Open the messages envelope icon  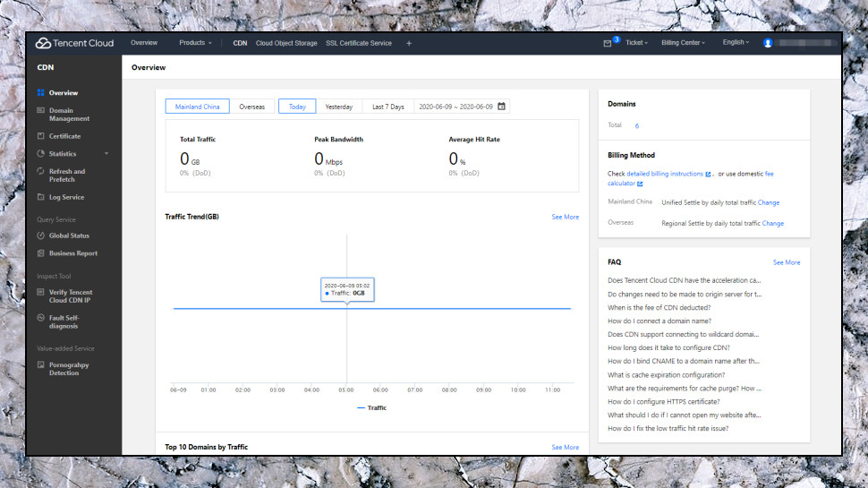[608, 43]
